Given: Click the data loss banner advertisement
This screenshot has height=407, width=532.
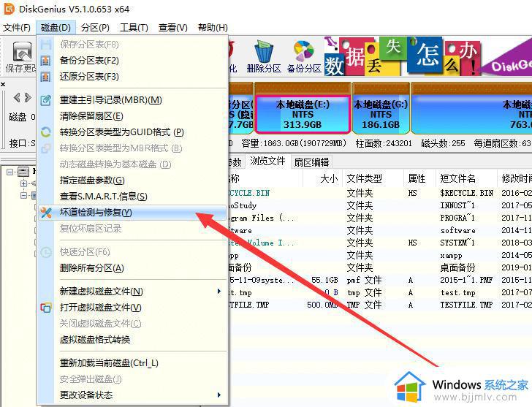Looking at the screenshot, I should point(427,56).
